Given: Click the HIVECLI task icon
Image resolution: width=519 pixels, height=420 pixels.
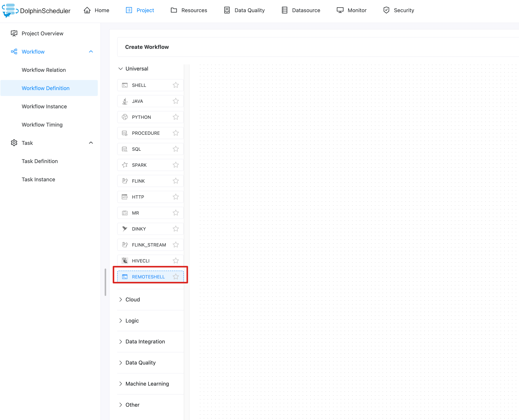Looking at the screenshot, I should tap(125, 261).
